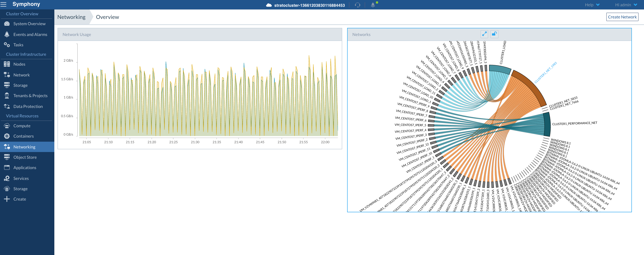Image resolution: width=644 pixels, height=255 pixels.
Task: Toggle the Networks diagram lock
Action: tap(494, 34)
